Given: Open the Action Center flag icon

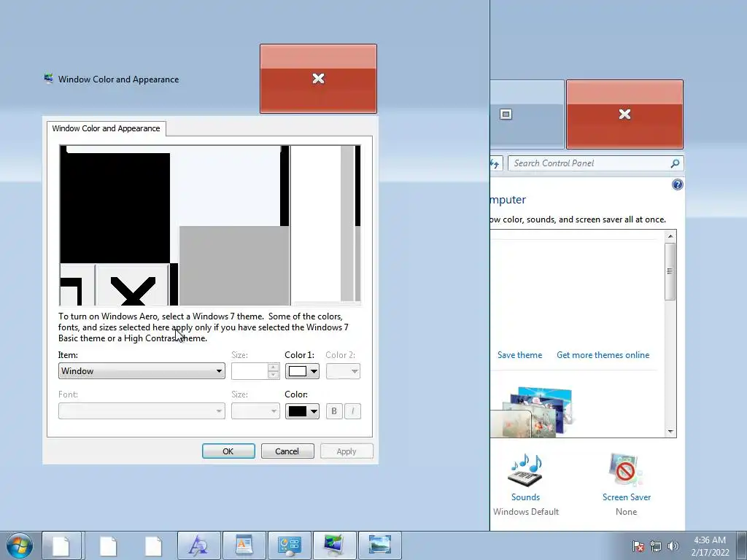Looking at the screenshot, I should [638, 546].
